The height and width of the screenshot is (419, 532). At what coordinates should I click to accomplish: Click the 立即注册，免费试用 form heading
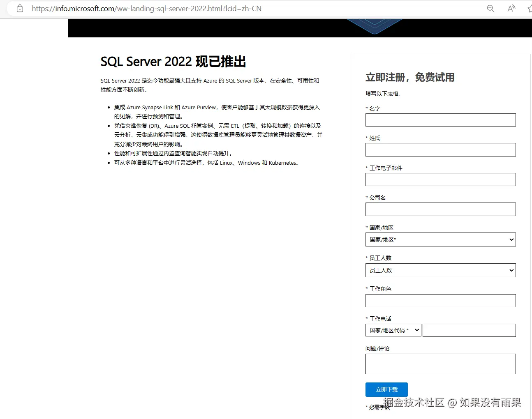coord(410,77)
